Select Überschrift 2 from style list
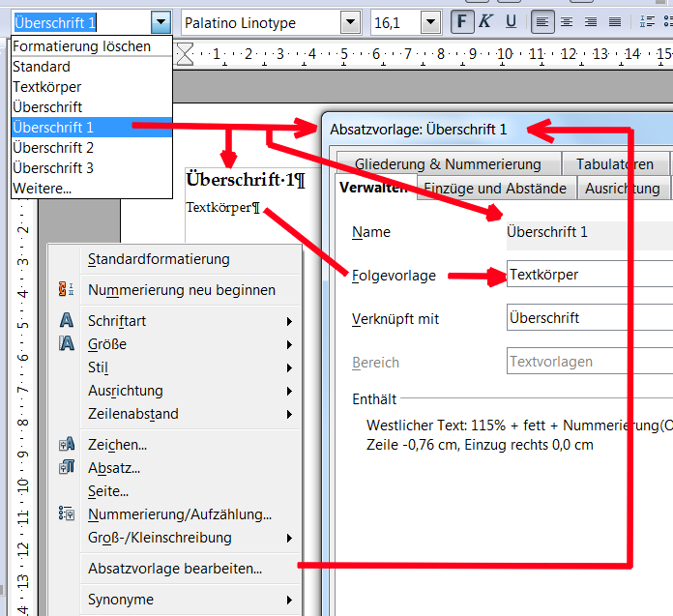The image size is (673, 616). point(53,148)
